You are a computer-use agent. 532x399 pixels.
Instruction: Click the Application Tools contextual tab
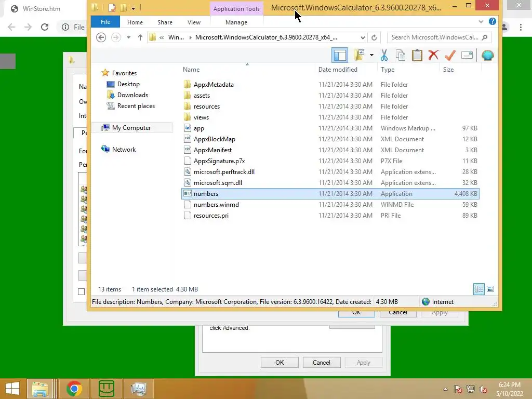236,9
